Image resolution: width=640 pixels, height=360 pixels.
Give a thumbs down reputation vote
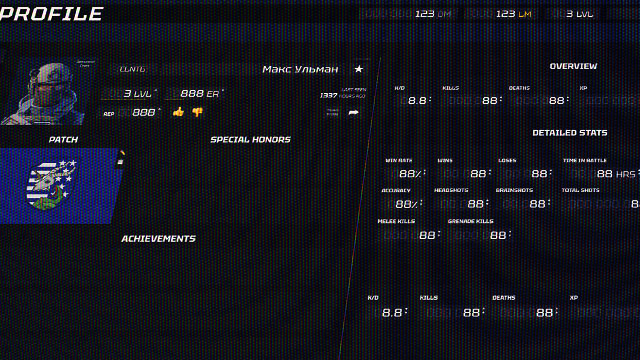click(x=198, y=112)
